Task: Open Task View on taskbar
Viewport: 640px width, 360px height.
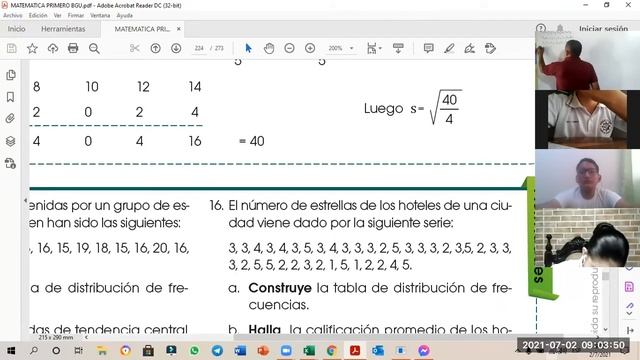Action: coord(79,351)
